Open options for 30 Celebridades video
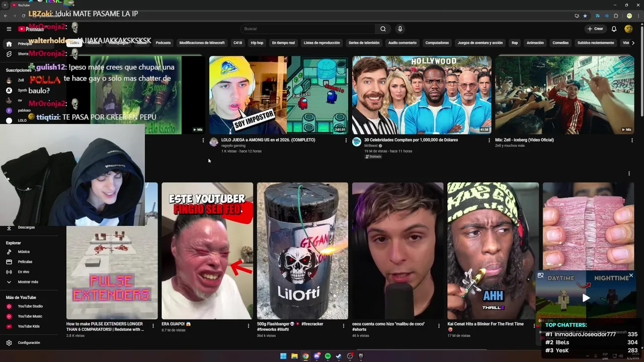Screen dimensions: 644x362 489,141
